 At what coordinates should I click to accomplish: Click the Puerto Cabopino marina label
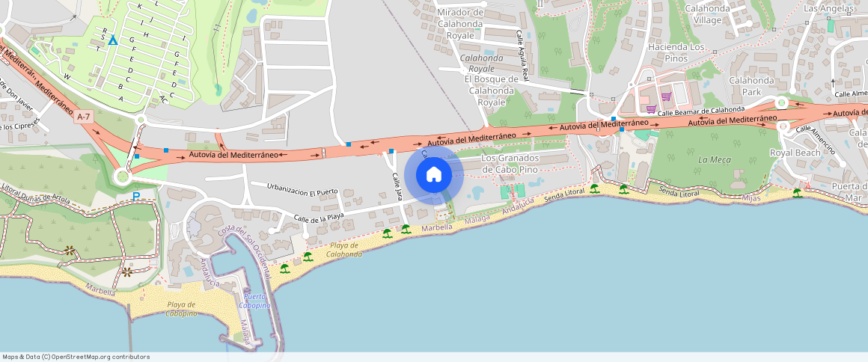point(254,301)
